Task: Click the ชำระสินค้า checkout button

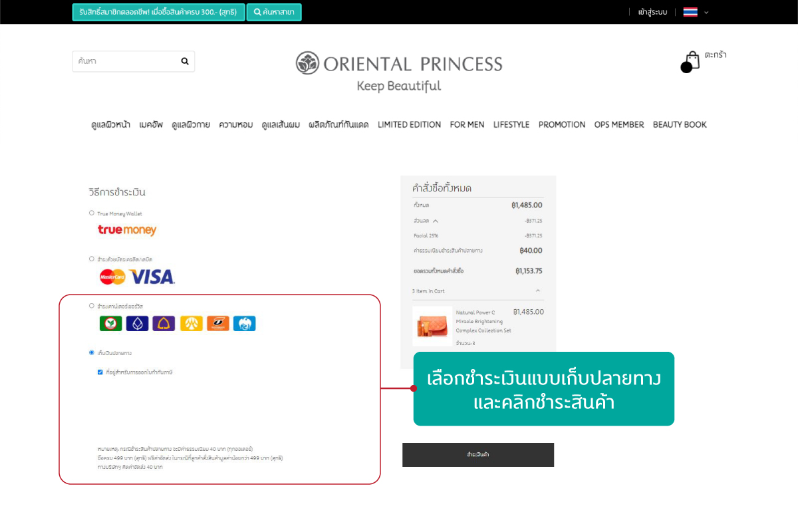Action: point(478,455)
